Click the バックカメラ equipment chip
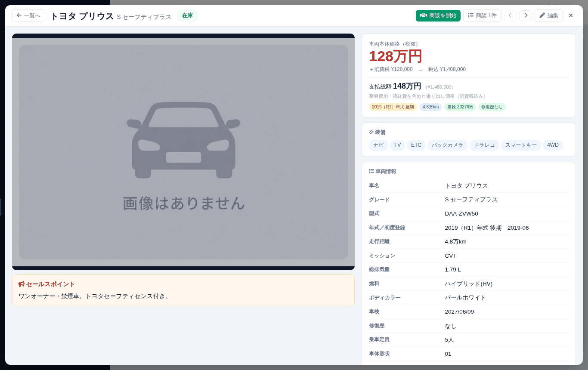 click(x=448, y=145)
